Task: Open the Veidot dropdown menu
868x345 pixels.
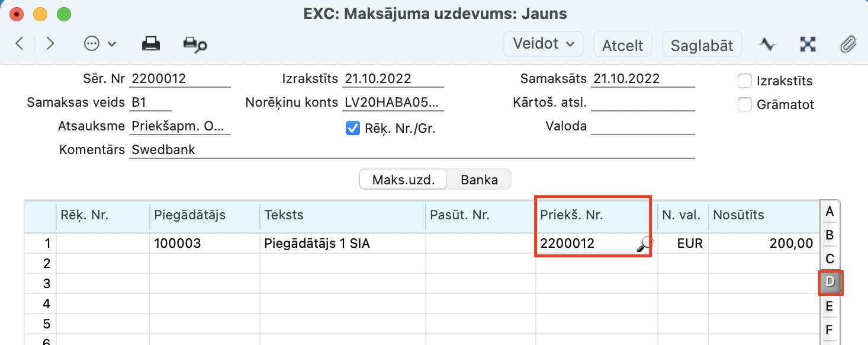Action: (x=544, y=44)
